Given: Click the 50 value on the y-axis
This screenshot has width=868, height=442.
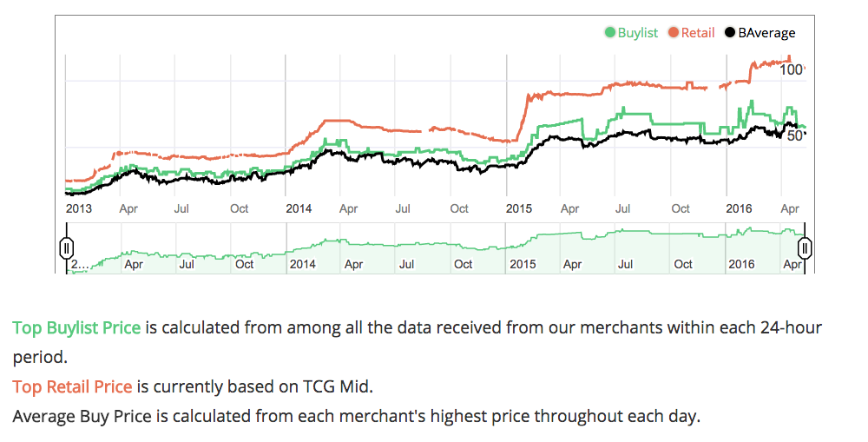Looking at the screenshot, I should 794,137.
